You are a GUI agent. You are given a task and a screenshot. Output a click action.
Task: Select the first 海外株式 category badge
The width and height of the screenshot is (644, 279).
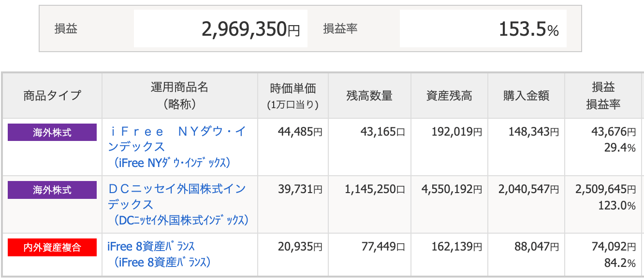[x=52, y=132]
